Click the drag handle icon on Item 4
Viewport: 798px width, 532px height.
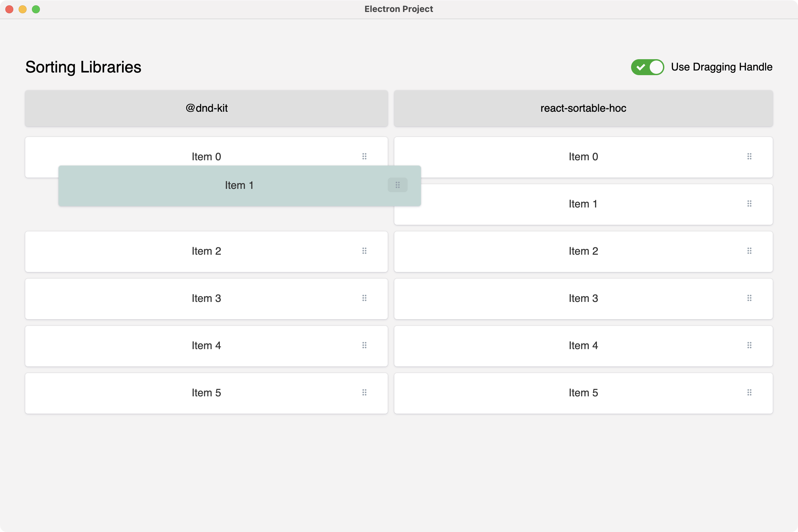pos(364,345)
